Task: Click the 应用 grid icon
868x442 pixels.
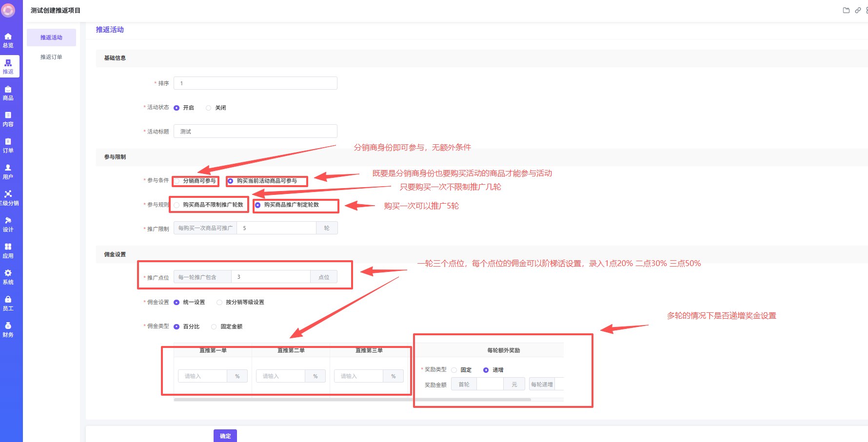Action: [8, 247]
